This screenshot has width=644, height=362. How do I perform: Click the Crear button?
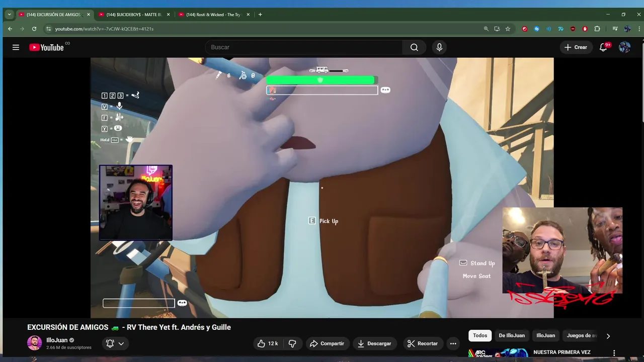pos(576,47)
